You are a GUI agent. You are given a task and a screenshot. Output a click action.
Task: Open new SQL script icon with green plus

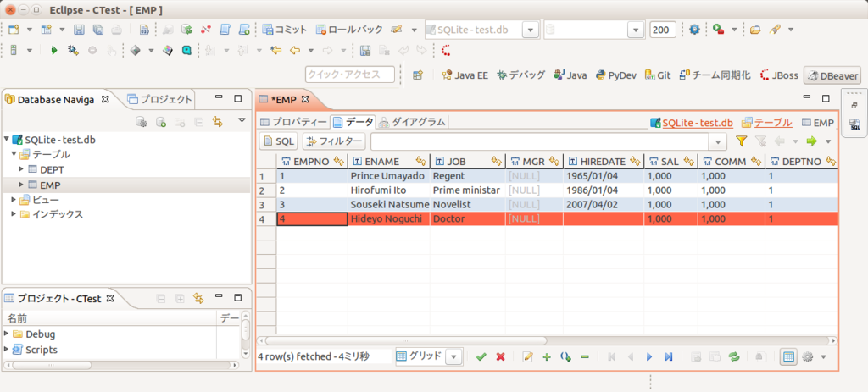[243, 30]
